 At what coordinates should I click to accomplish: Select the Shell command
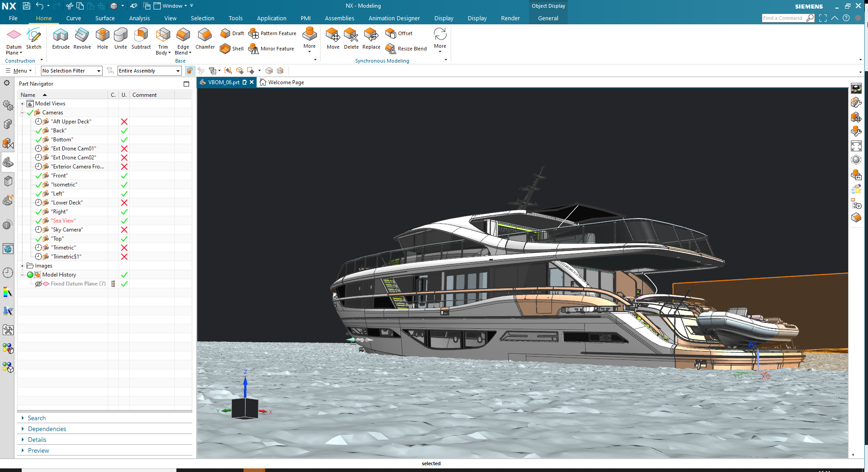(232, 49)
